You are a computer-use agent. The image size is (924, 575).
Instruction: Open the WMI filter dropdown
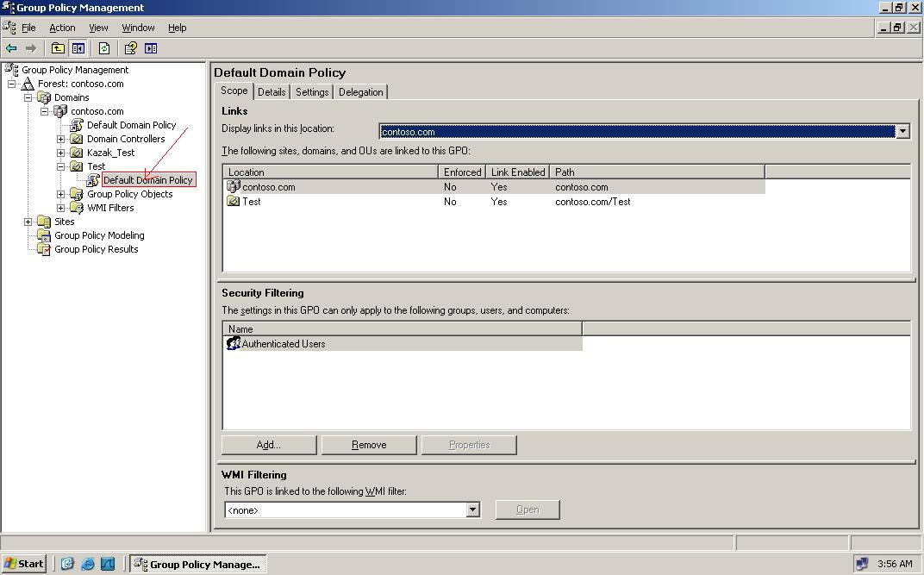(x=472, y=509)
